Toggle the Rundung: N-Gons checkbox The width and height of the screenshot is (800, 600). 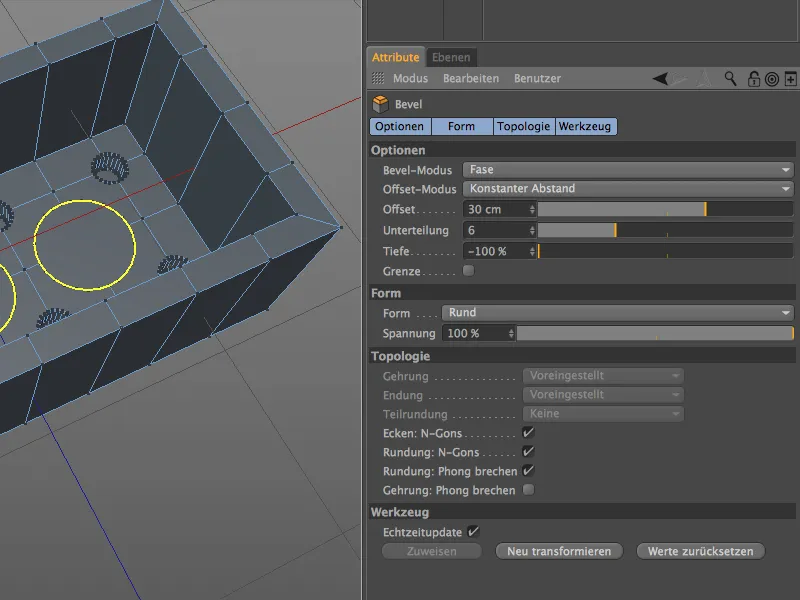coord(529,452)
